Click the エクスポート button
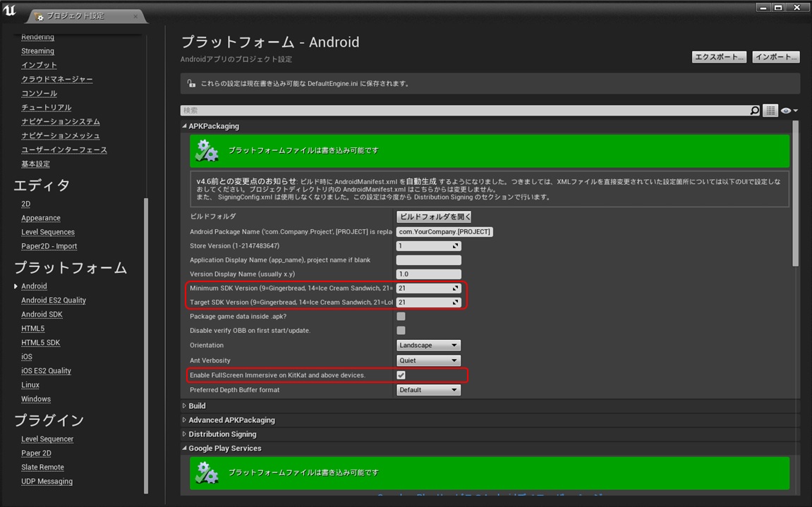The height and width of the screenshot is (507, 812). tap(720, 57)
